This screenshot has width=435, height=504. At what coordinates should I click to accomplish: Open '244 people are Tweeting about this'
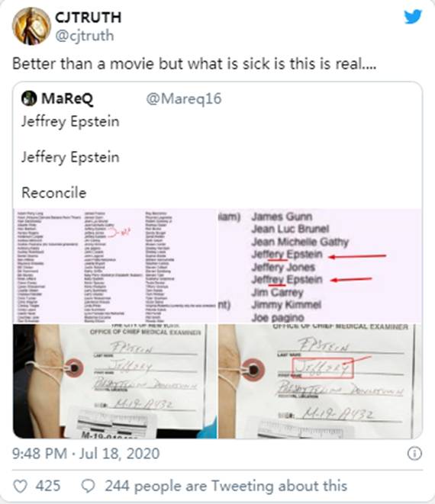(x=226, y=486)
